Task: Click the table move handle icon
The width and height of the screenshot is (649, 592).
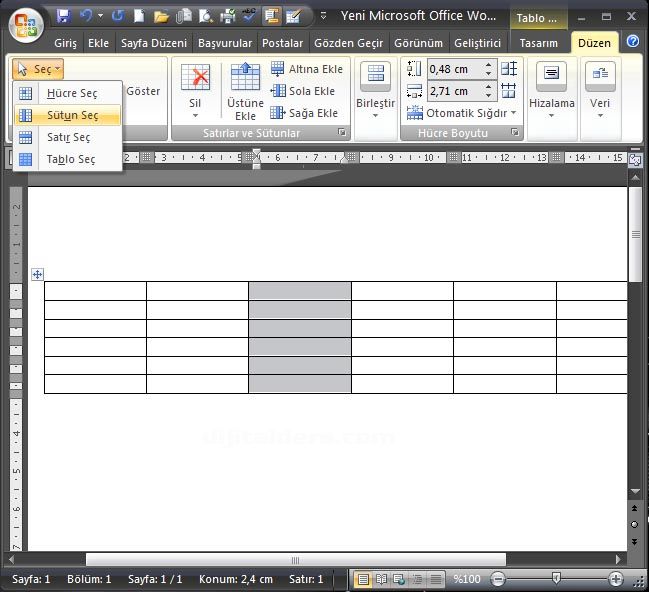Action: [37, 274]
